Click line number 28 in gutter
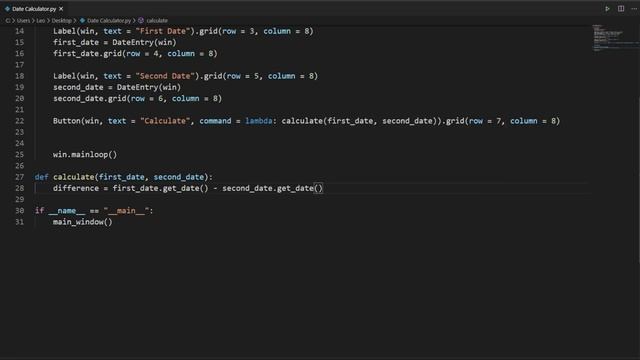The image size is (640, 360). click(x=20, y=188)
